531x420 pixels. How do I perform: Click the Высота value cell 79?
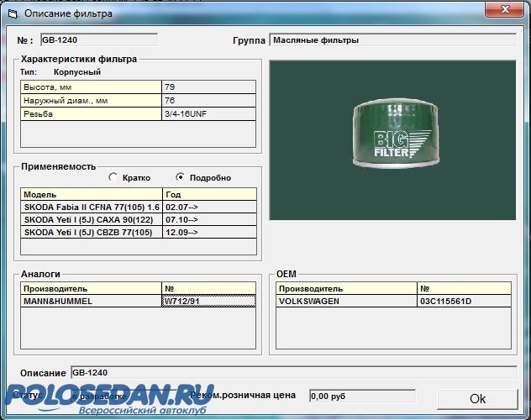[208, 87]
